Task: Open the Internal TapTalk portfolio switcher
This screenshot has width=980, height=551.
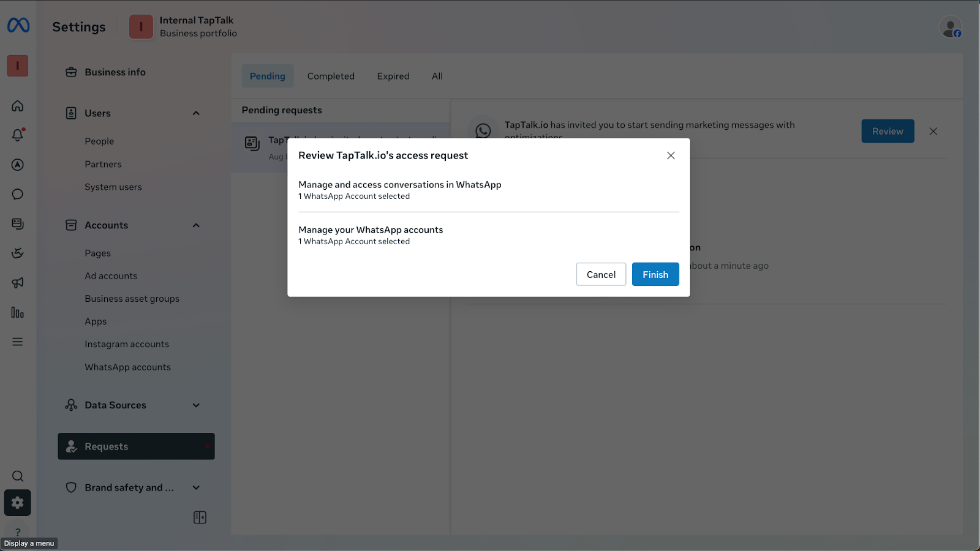Action: (x=183, y=27)
